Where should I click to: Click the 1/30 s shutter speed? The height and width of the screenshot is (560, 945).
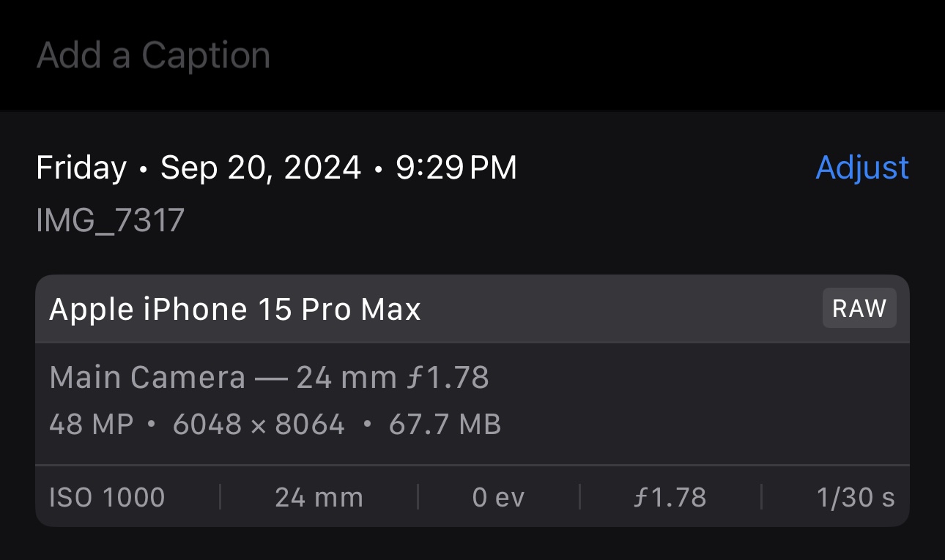point(856,498)
